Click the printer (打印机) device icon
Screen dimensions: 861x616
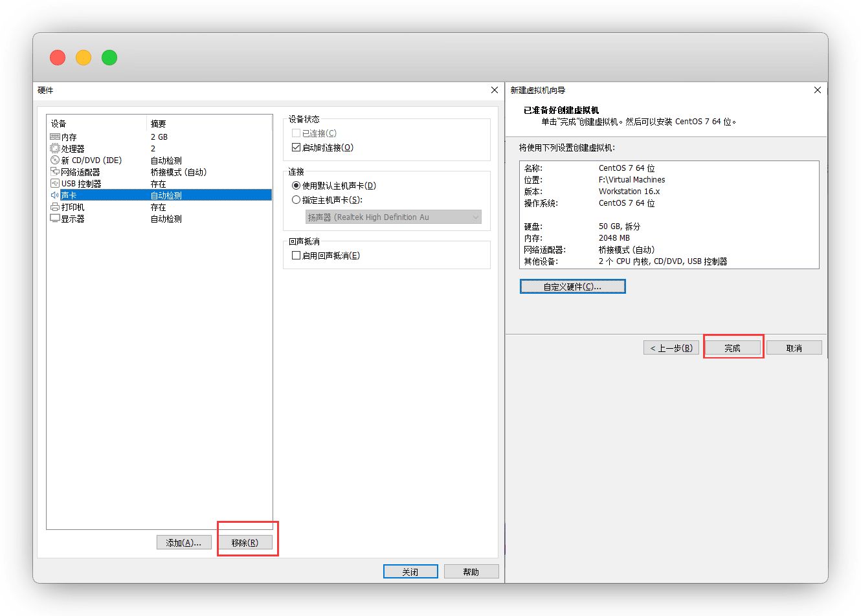click(55, 207)
